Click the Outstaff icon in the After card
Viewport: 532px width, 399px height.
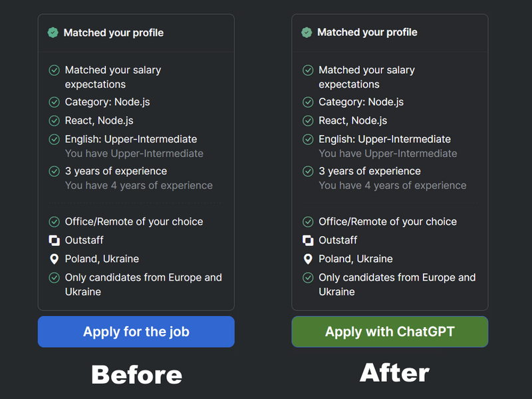point(308,240)
